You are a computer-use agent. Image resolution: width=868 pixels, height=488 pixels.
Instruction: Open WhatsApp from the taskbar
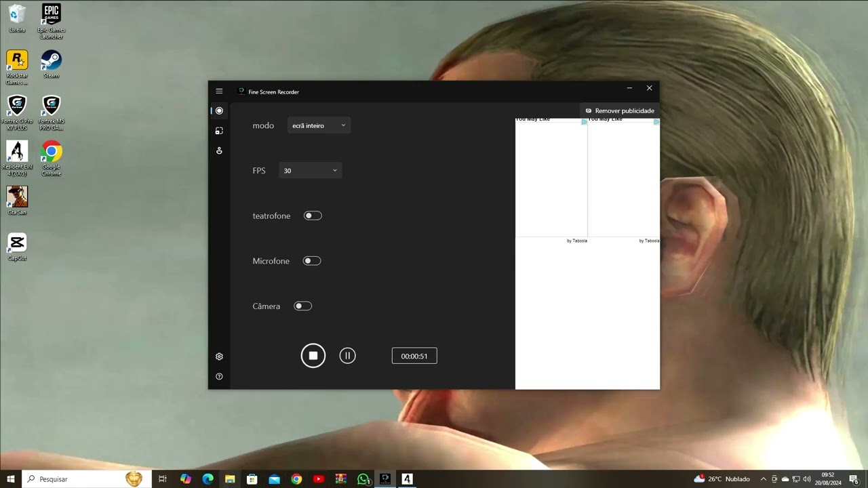click(363, 479)
